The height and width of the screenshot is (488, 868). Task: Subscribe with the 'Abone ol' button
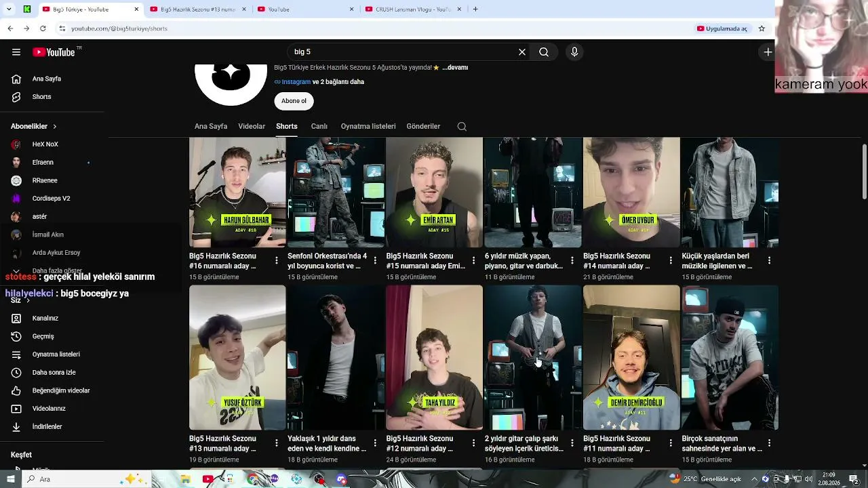click(x=294, y=101)
